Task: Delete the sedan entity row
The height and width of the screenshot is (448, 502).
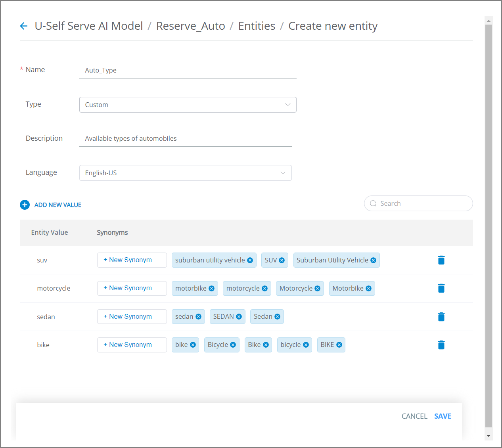Action: [441, 317]
